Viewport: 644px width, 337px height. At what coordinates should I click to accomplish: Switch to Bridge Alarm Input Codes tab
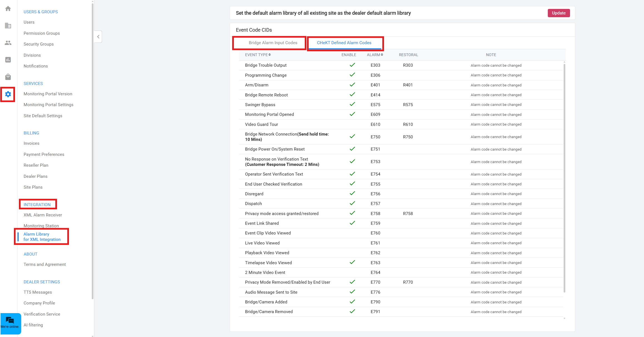tap(273, 43)
